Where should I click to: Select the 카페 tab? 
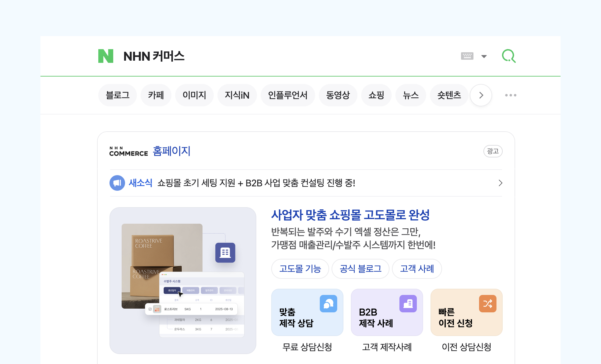pyautogui.click(x=156, y=95)
